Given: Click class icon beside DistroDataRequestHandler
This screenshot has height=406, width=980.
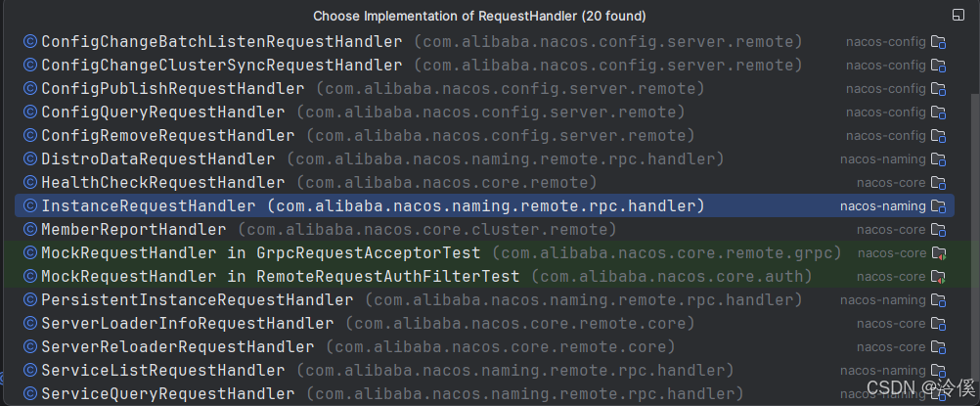Looking at the screenshot, I should point(30,158).
